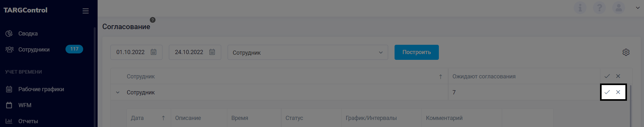644x127 pixels.
Task: Approve Сотрудник row with checkmark
Action: click(x=607, y=92)
